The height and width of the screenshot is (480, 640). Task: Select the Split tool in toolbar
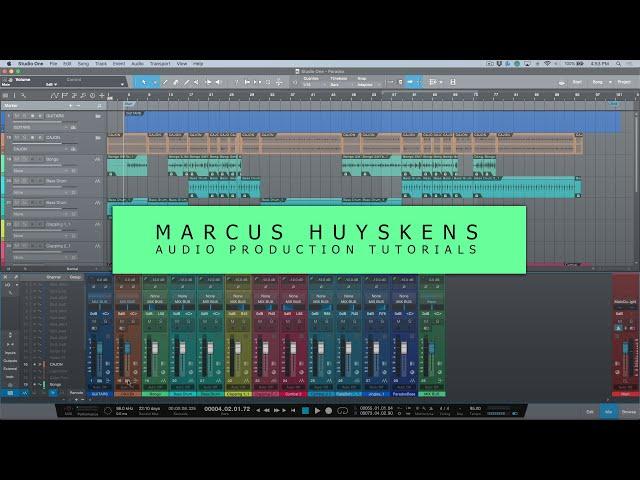(165, 82)
